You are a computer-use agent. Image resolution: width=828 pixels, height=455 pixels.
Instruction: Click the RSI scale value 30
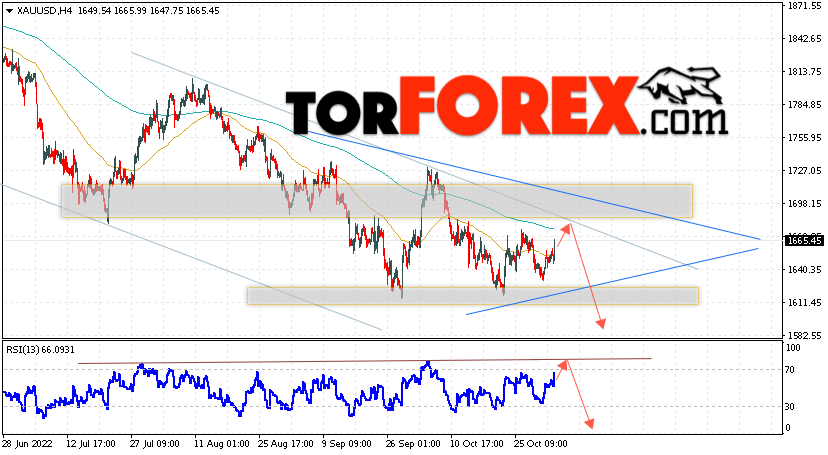coord(790,406)
